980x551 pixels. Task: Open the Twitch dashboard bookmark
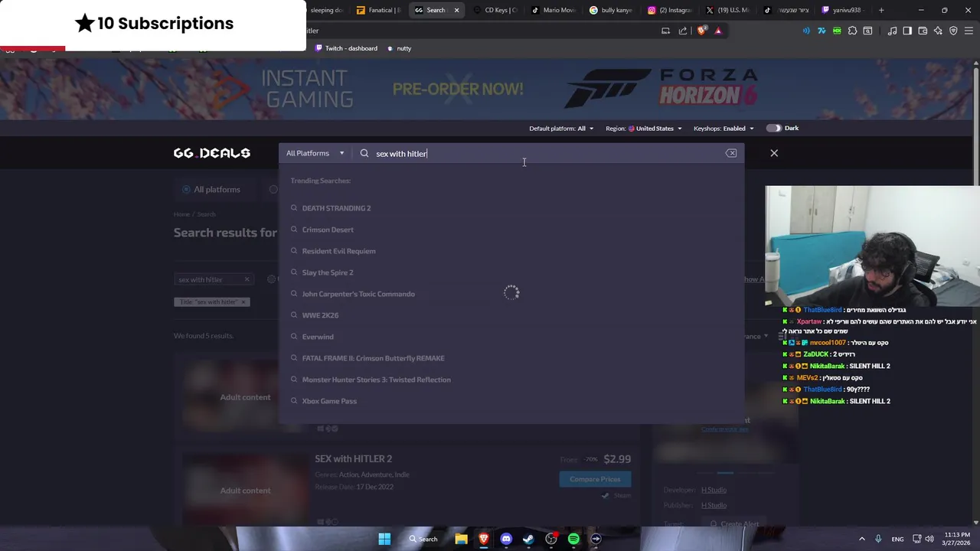click(346, 48)
